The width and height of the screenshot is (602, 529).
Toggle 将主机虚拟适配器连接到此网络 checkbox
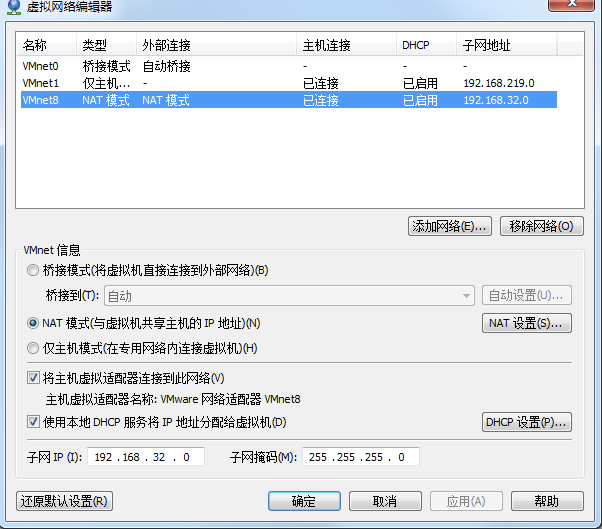pos(33,378)
